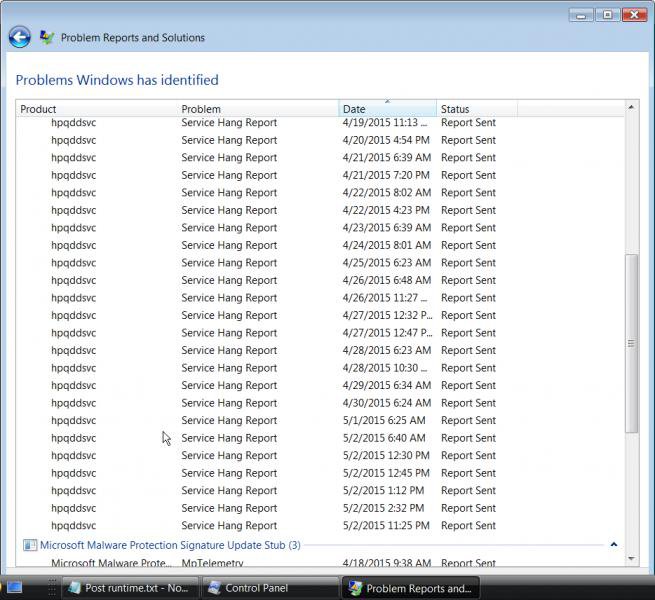Image resolution: width=655 pixels, height=600 pixels.
Task: Select the row dated 4/22/2015 8:02 AM
Action: 320,193
